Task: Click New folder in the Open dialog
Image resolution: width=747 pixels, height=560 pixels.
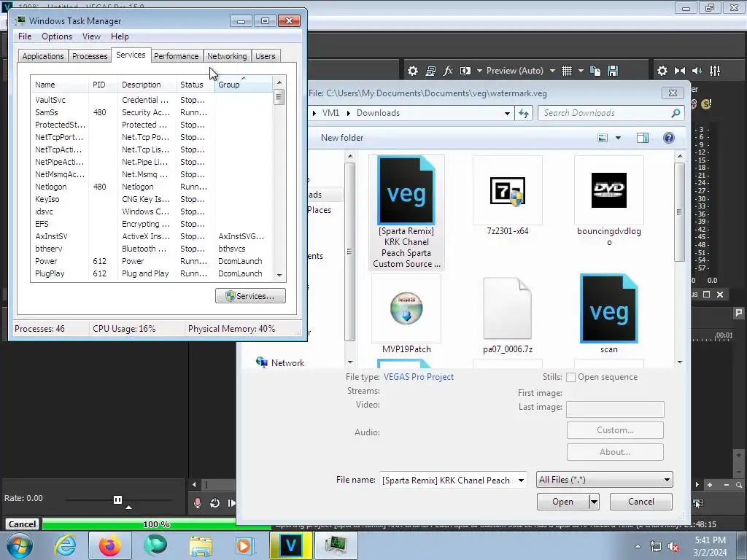Action: click(342, 138)
